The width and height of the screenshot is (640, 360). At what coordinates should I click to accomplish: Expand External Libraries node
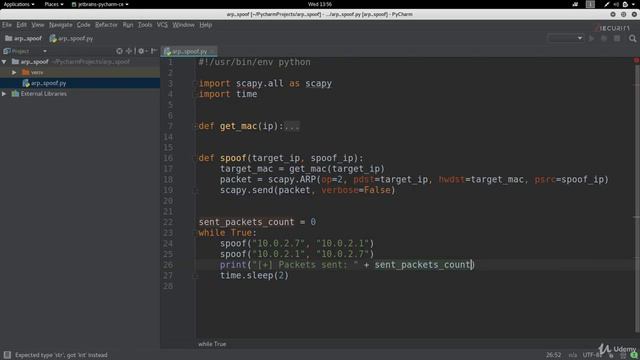[x=4, y=93]
